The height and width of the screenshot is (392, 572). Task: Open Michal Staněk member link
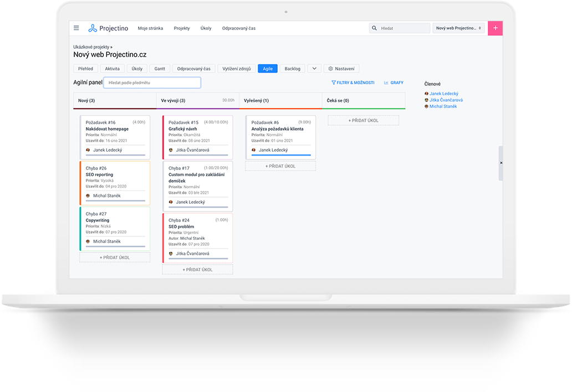pyautogui.click(x=443, y=106)
